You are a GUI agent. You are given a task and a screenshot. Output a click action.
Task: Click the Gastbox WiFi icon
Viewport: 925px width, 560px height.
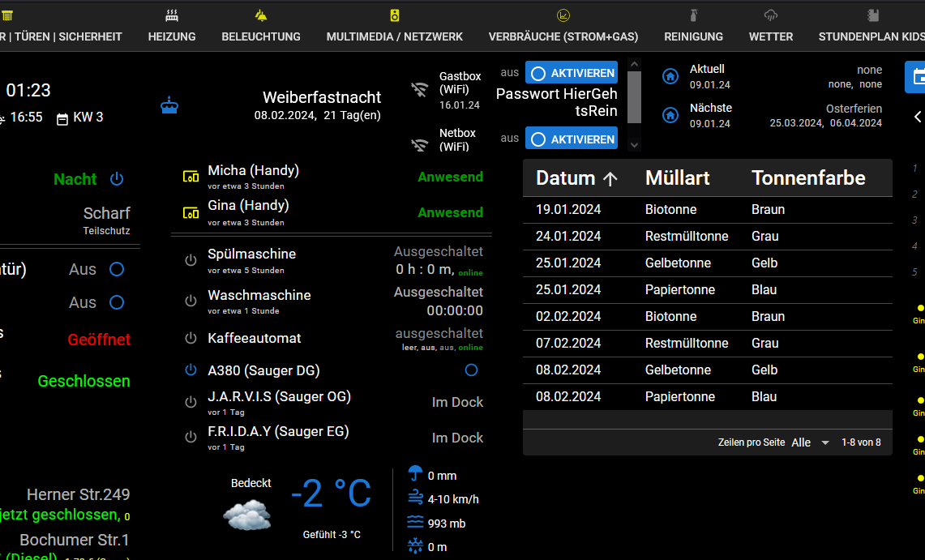pyautogui.click(x=419, y=89)
